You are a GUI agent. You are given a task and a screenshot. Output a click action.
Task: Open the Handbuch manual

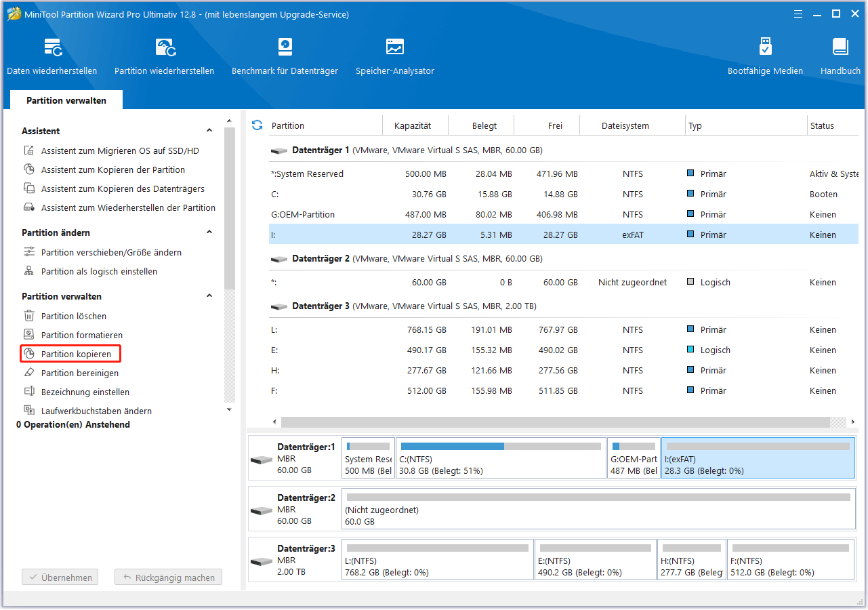840,56
